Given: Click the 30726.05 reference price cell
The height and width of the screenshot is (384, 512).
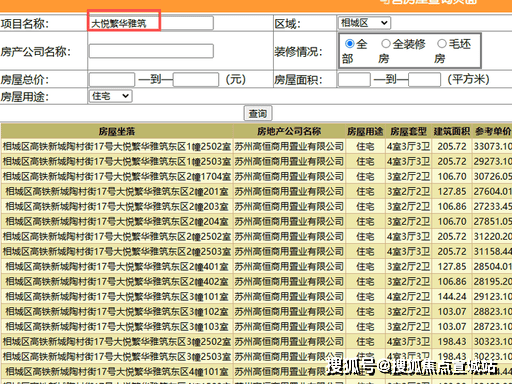Looking at the screenshot, I should (492, 176).
